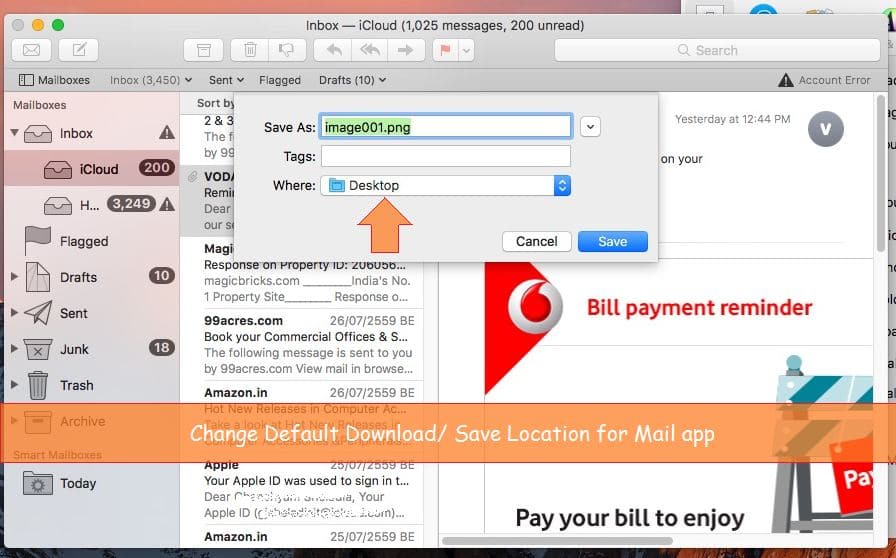Open the Amazon.in 26/07/2559 BE email
896x558 pixels.
(x=309, y=416)
